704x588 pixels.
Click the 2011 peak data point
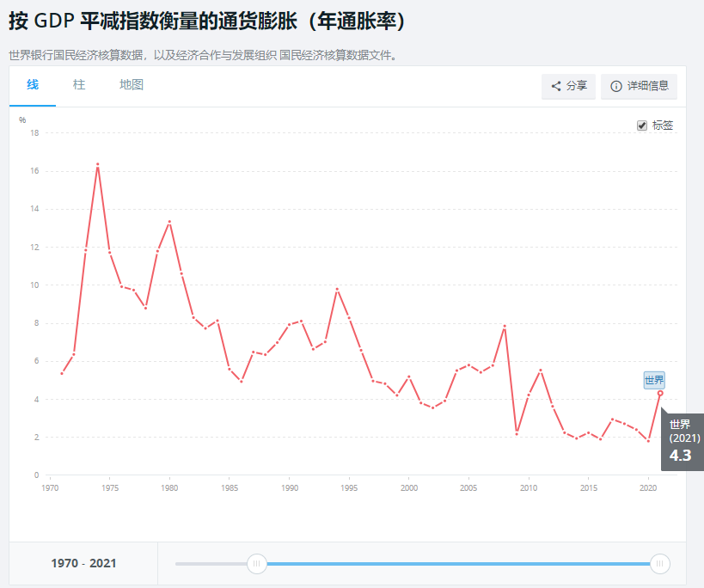(541, 370)
